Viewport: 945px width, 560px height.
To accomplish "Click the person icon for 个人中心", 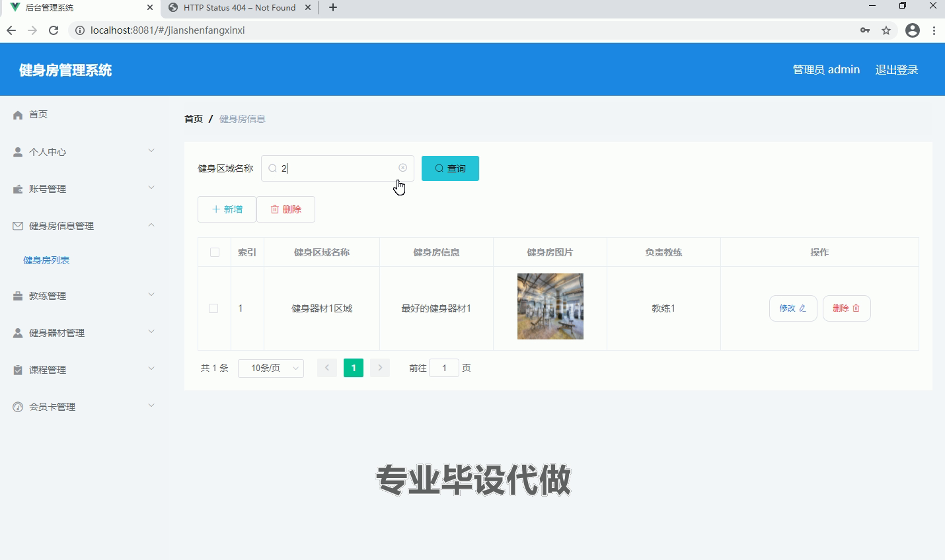I will pos(18,152).
